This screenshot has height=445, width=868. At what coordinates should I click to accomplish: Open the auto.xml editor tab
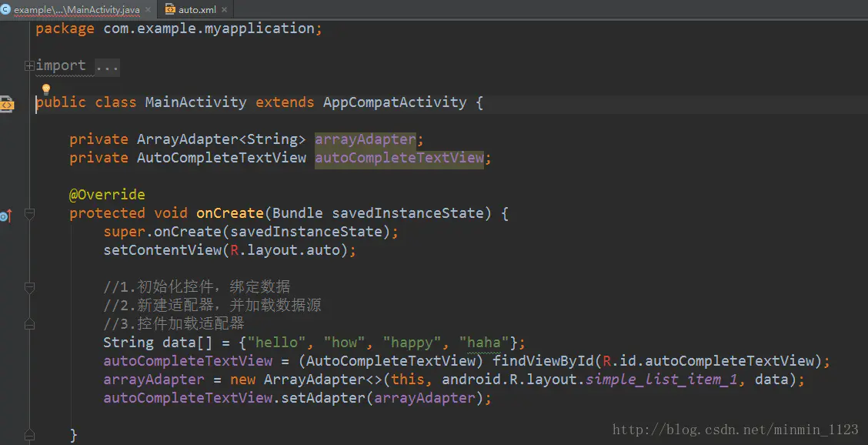click(195, 10)
